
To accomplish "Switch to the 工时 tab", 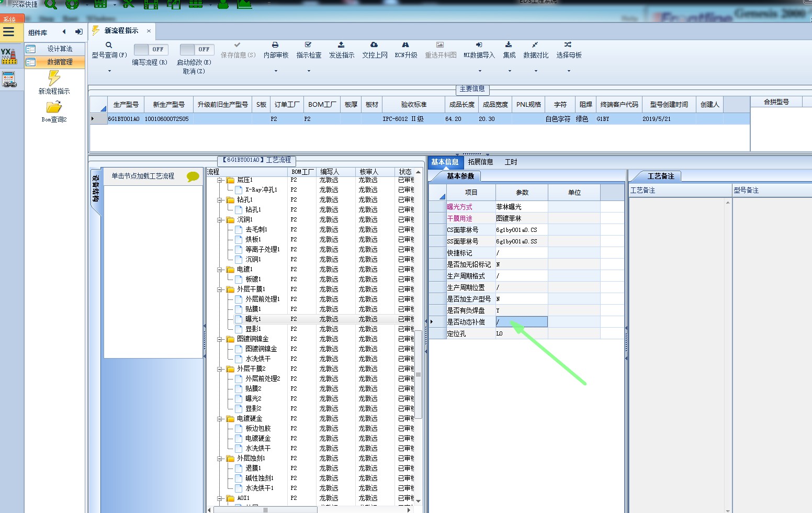I will point(511,162).
